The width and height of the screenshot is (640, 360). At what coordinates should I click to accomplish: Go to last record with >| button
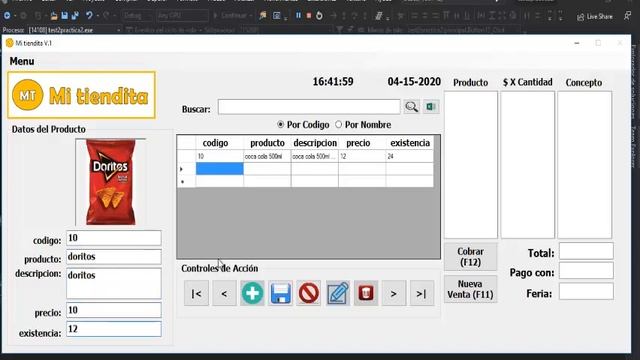click(x=422, y=293)
